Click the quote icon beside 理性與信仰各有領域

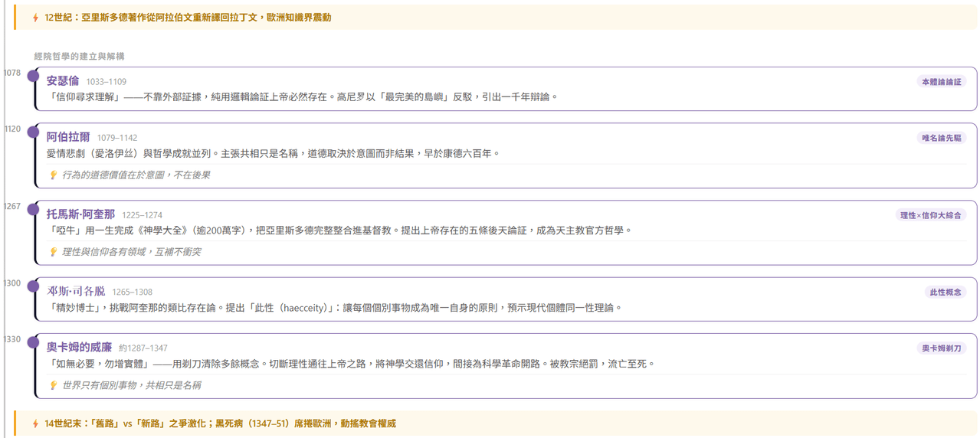(54, 252)
